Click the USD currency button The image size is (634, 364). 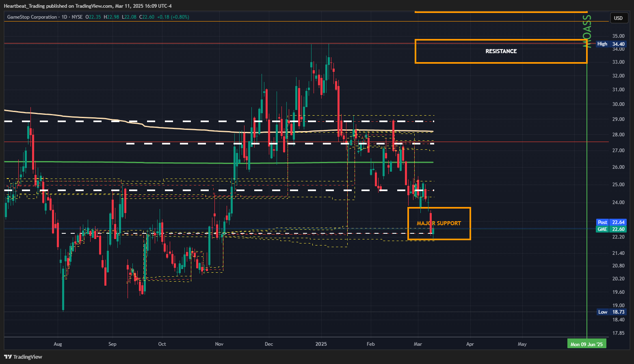pos(618,18)
